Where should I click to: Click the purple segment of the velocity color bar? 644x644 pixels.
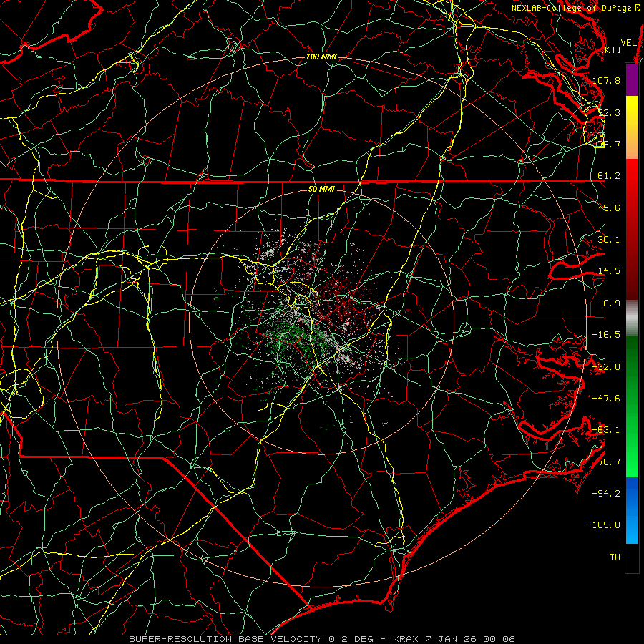coord(632,79)
